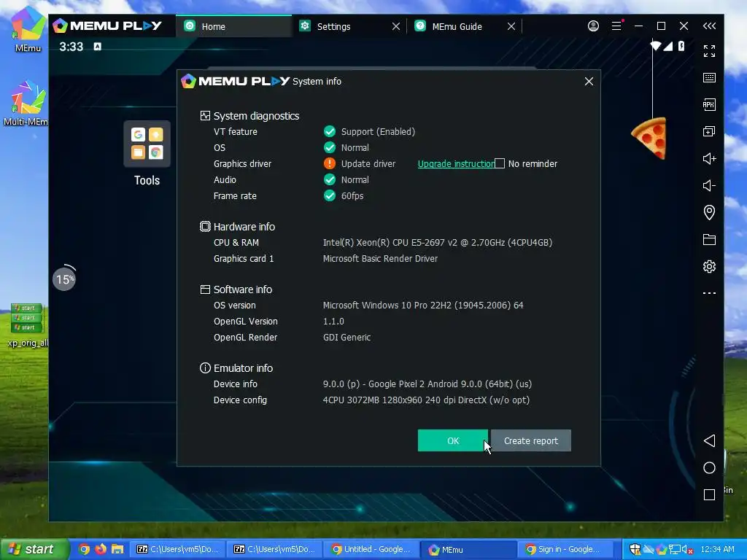Switch to the Home tab
The height and width of the screenshot is (560, 747).
[233, 26]
